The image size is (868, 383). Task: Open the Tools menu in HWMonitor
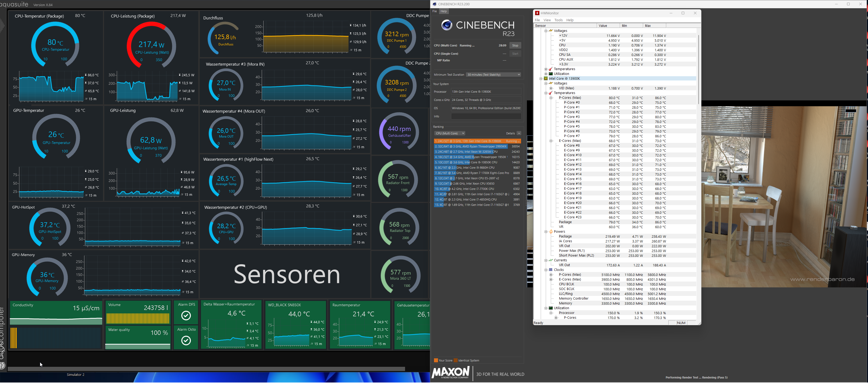559,20
